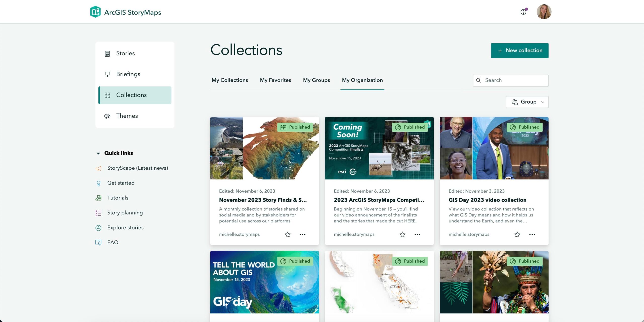Click the Themes palette icon
Viewport: 644px width, 322px height.
point(107,116)
